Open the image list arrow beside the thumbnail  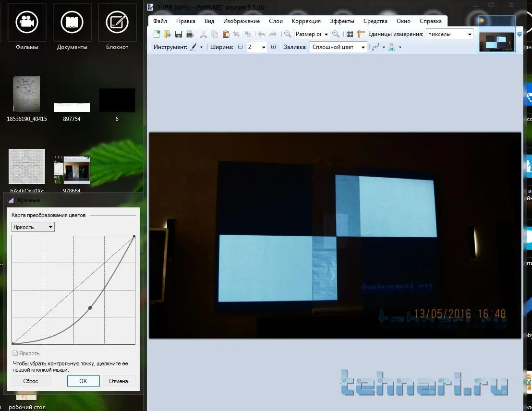tap(519, 34)
